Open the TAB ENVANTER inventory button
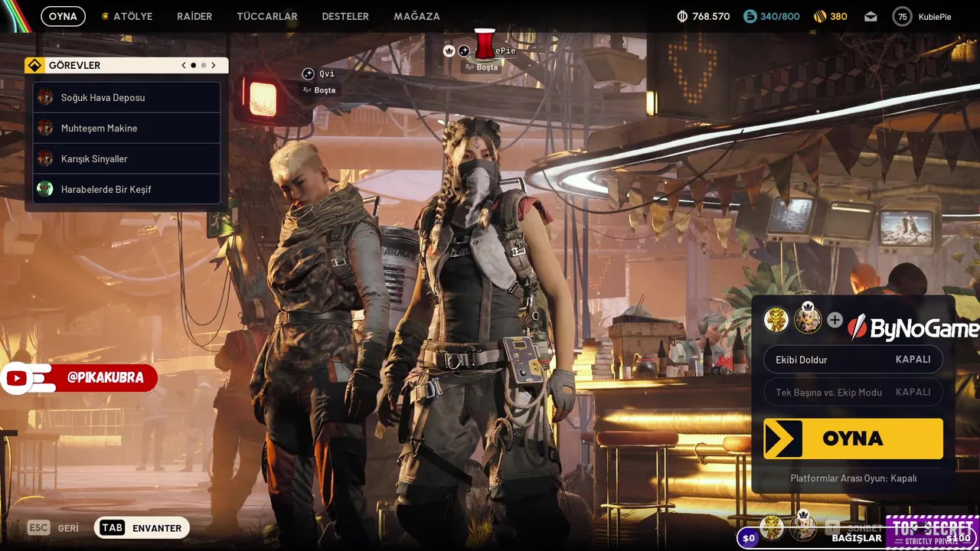 (142, 528)
